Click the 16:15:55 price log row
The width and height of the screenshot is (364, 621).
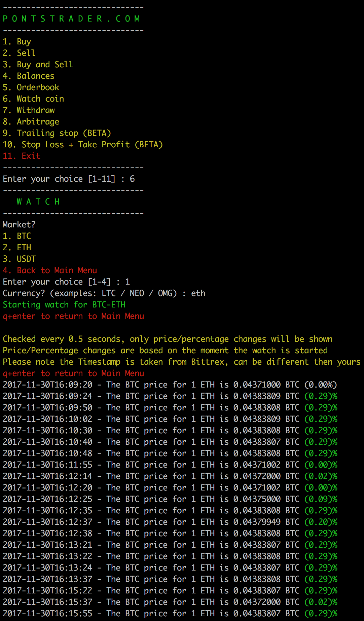[170, 614]
